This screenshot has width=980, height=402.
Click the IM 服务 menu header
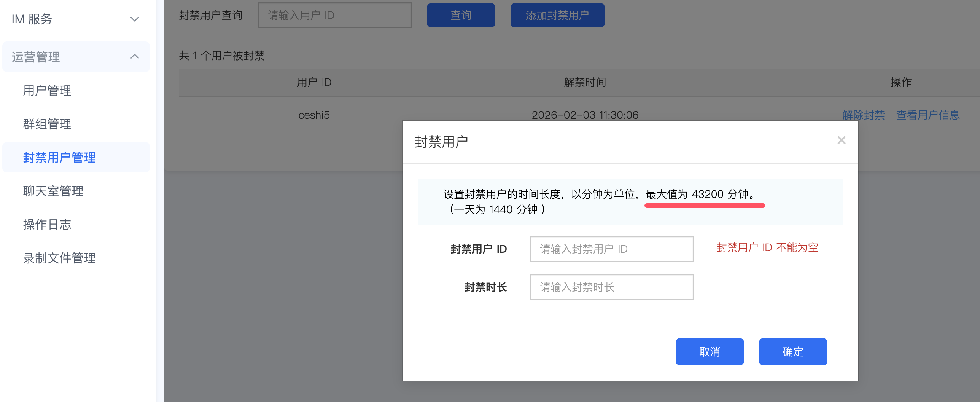[32, 19]
